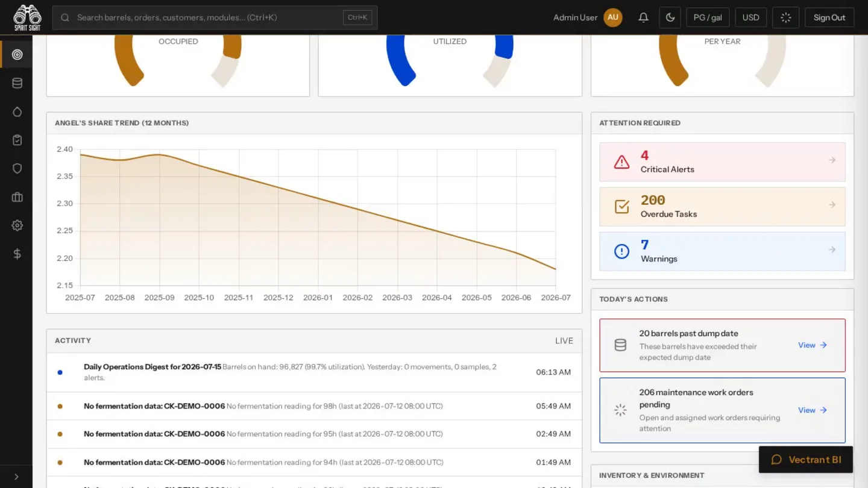Click the 2025-09 peak on trend chart
868x488 pixels.
point(159,155)
